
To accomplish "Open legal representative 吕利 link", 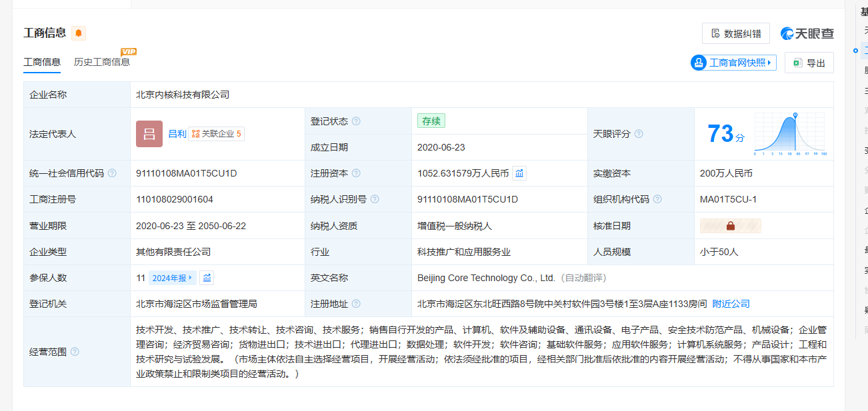I will pyautogui.click(x=177, y=134).
